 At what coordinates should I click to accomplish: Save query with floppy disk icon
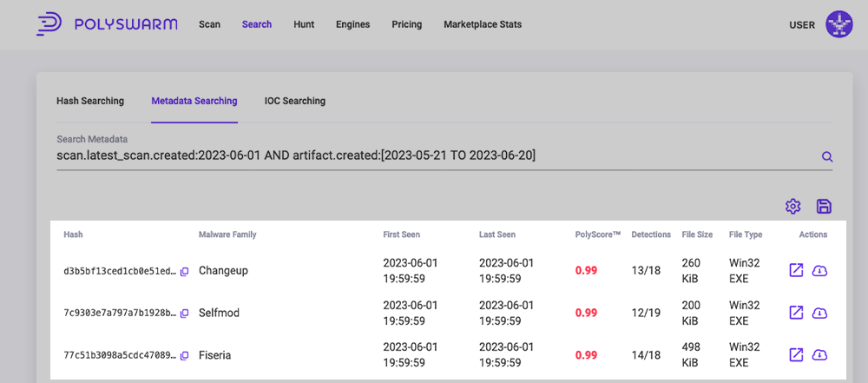click(825, 207)
